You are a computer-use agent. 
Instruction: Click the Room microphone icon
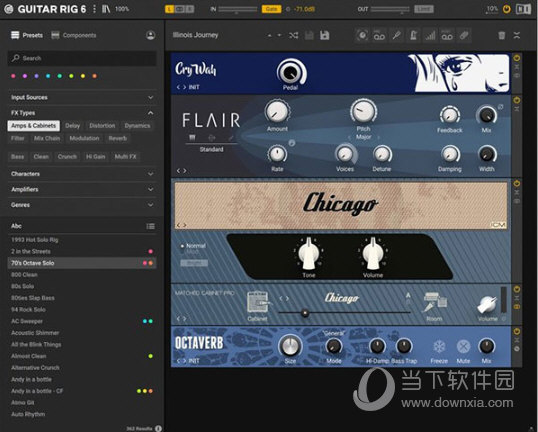(434, 303)
